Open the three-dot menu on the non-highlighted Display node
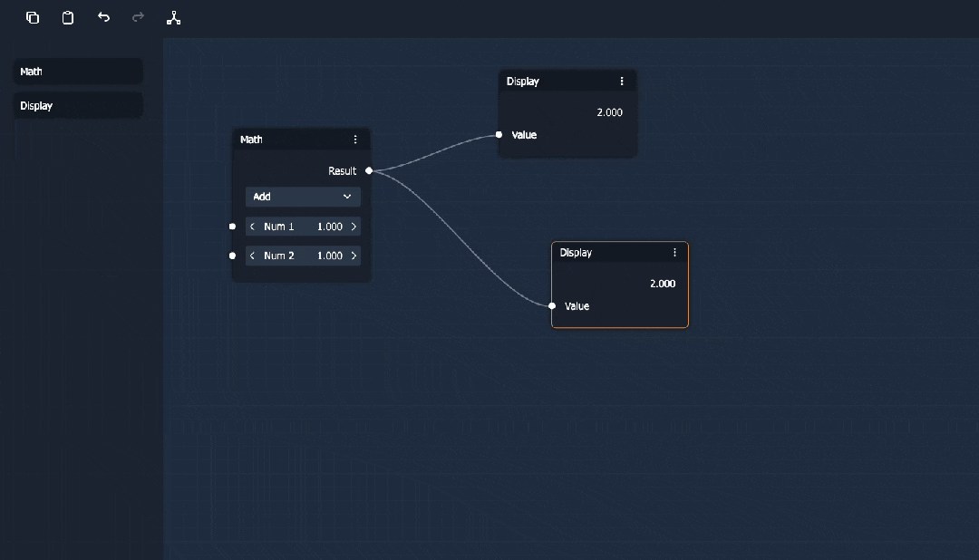Image resolution: width=979 pixels, height=560 pixels. coord(621,82)
